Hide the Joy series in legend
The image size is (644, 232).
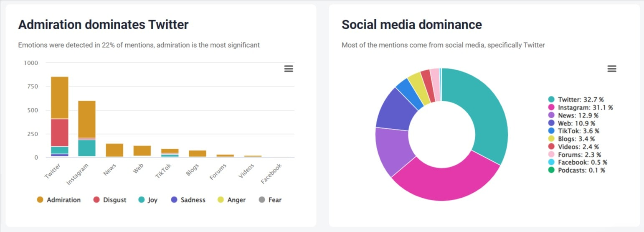coord(148,200)
